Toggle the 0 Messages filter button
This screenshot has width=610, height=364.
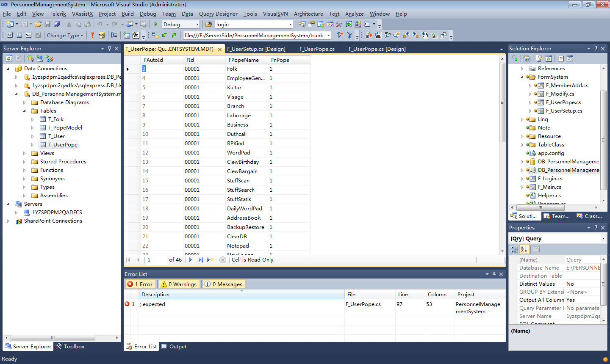(223, 284)
